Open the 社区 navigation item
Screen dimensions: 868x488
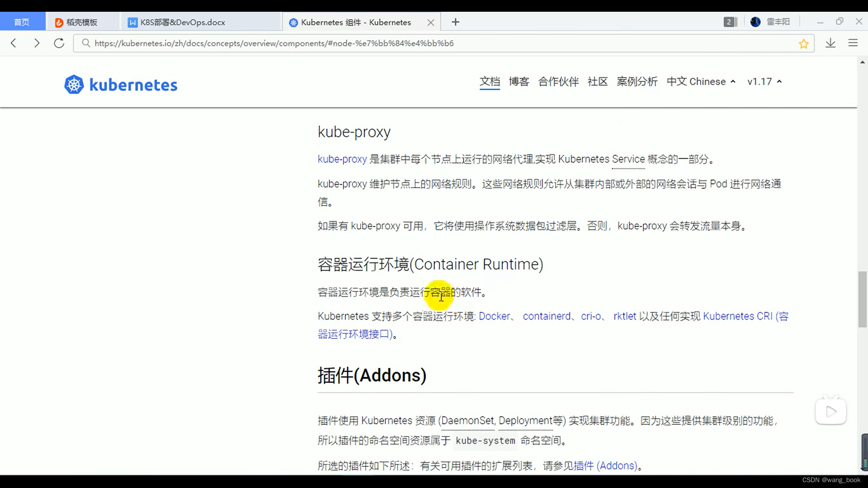[597, 82]
